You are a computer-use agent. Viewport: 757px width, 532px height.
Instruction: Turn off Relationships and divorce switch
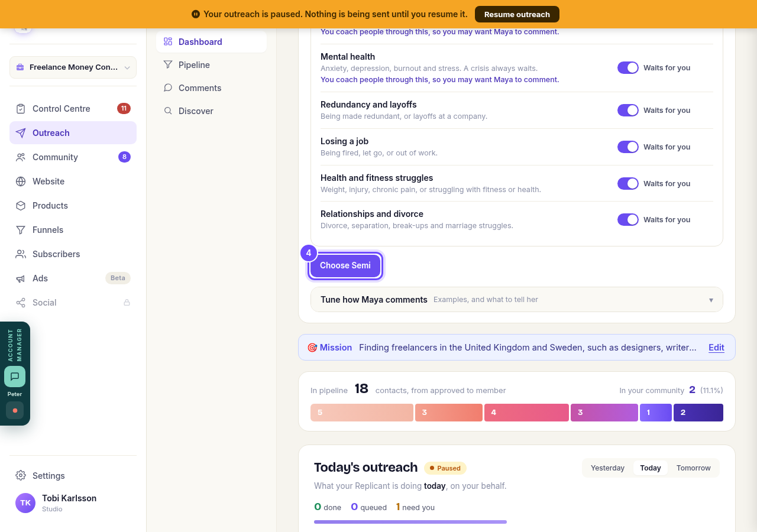(x=628, y=219)
